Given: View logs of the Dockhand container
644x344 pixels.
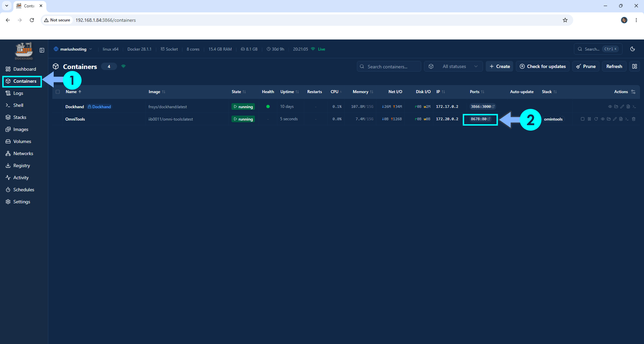Looking at the screenshot, I should [x=628, y=107].
